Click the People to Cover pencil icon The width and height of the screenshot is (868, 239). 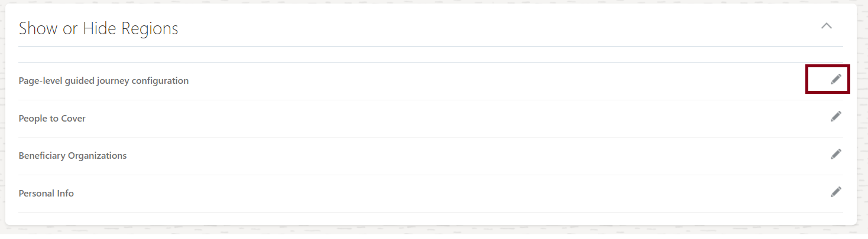835,116
